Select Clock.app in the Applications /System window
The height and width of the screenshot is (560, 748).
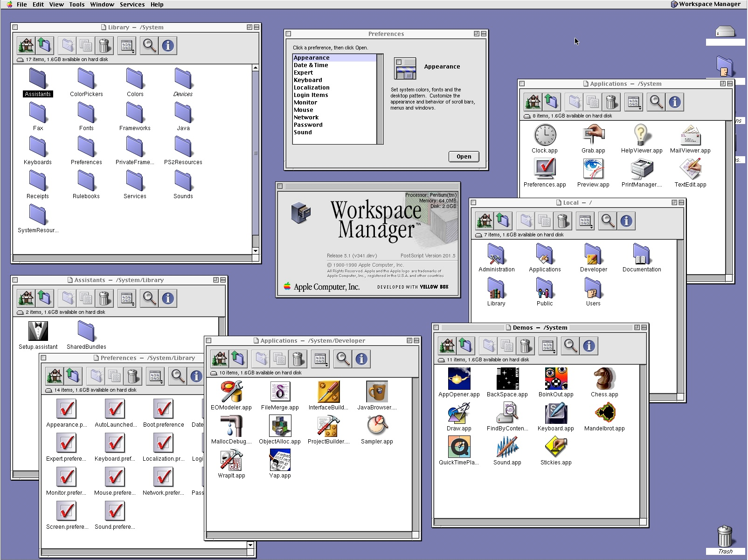click(x=545, y=135)
